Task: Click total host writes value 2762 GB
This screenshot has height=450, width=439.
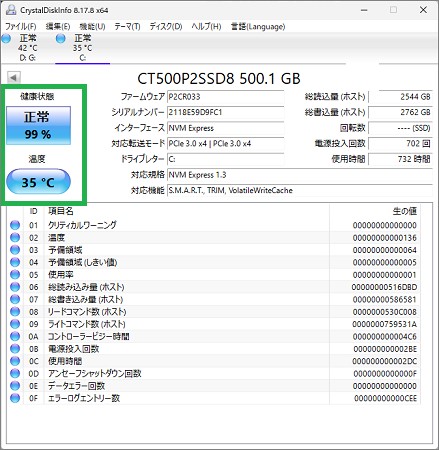Action: pyautogui.click(x=400, y=112)
